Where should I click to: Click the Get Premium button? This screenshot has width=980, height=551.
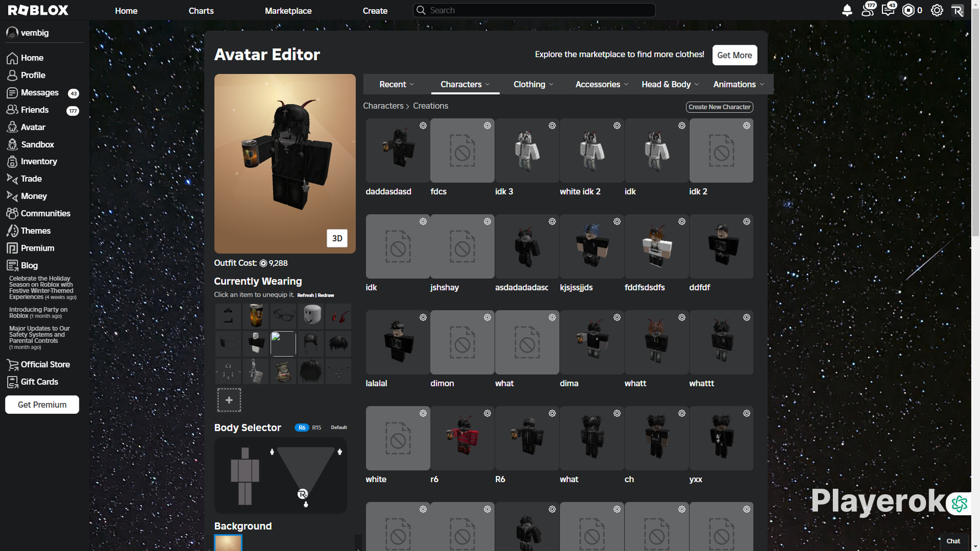pyautogui.click(x=42, y=404)
